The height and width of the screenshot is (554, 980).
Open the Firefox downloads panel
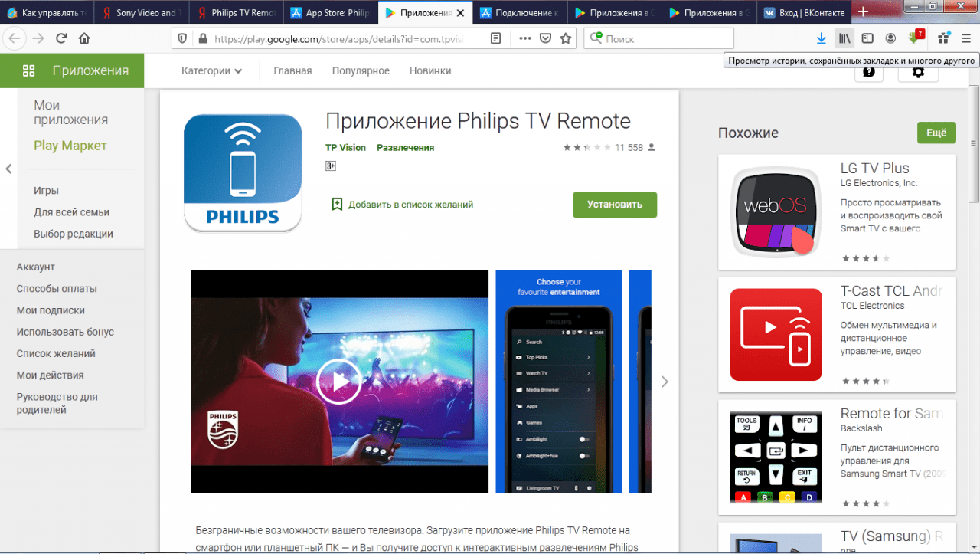(822, 38)
